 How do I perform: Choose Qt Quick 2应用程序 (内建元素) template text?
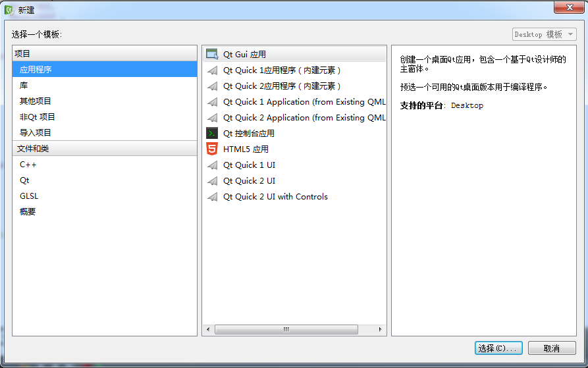point(282,86)
